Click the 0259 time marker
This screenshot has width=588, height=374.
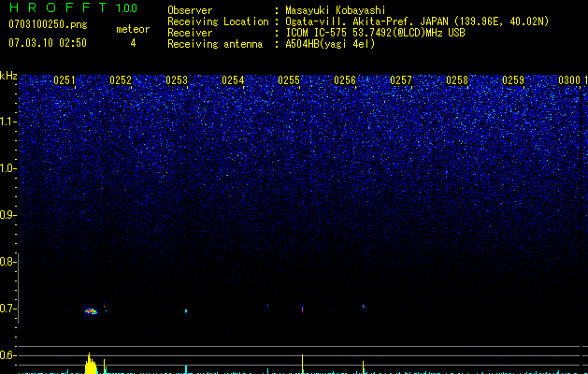[x=513, y=80]
